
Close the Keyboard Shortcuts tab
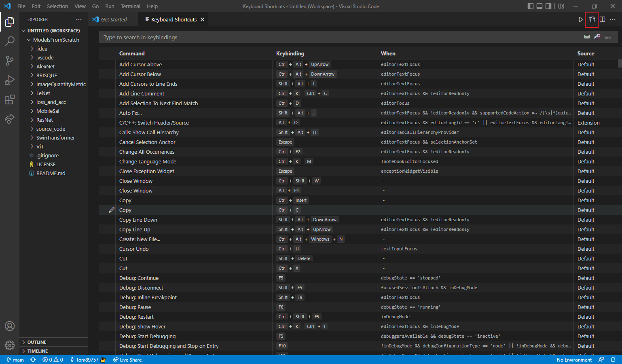pyautogui.click(x=202, y=19)
